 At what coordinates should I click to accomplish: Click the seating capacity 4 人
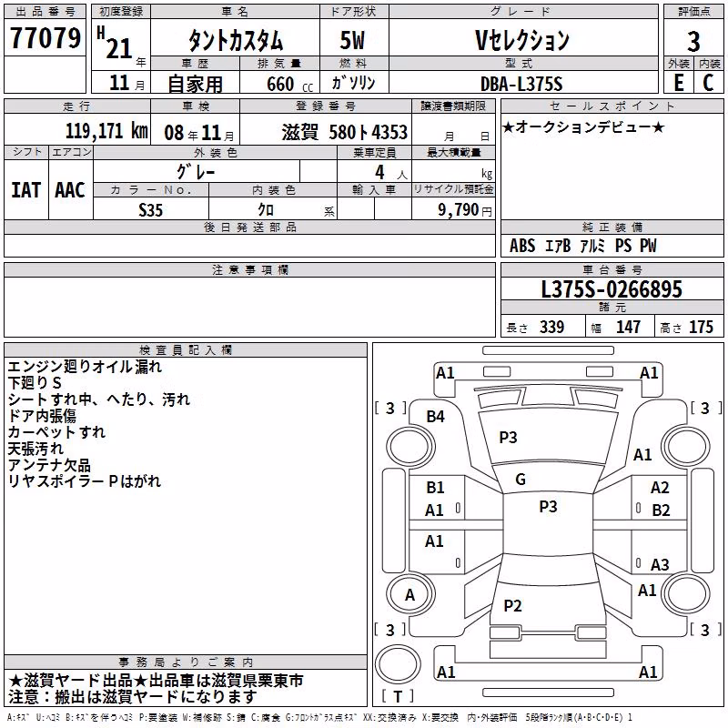(x=391, y=172)
